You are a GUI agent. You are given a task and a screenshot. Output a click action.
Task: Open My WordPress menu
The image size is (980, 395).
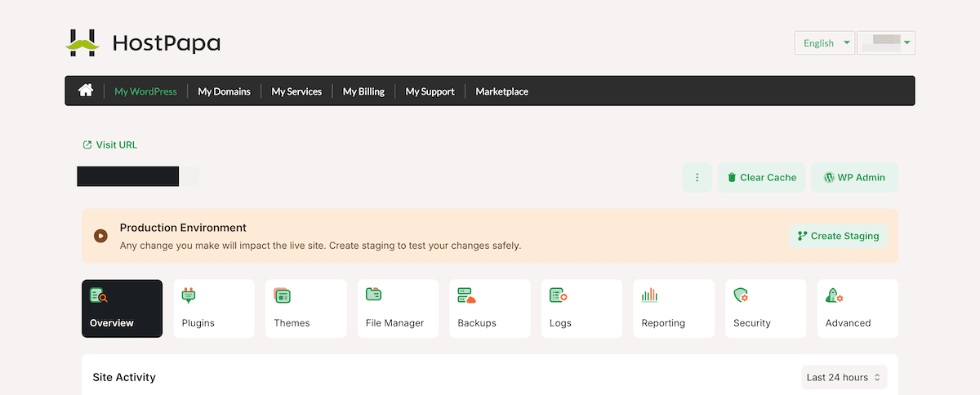click(145, 91)
